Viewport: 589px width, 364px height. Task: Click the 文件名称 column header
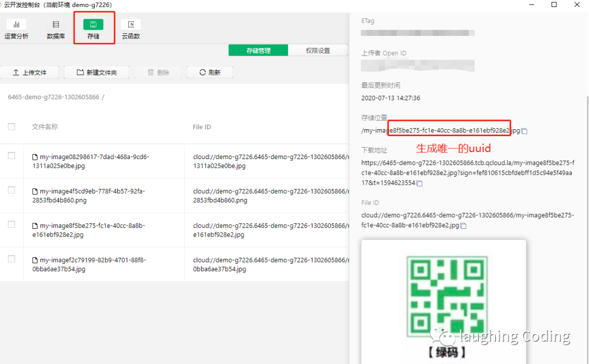pyautogui.click(x=45, y=126)
